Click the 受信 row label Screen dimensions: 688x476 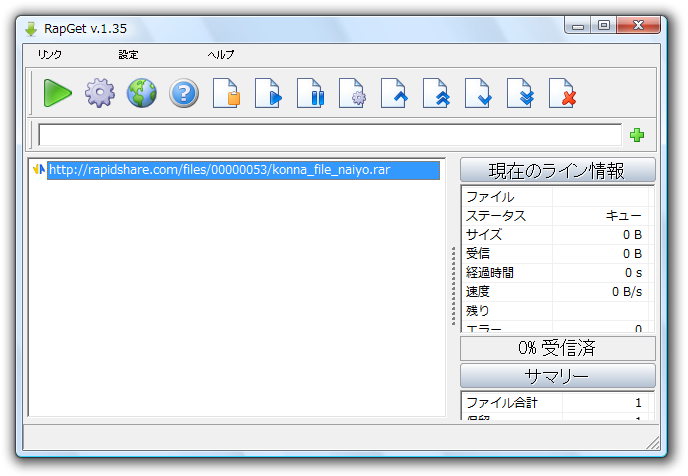coord(478,254)
